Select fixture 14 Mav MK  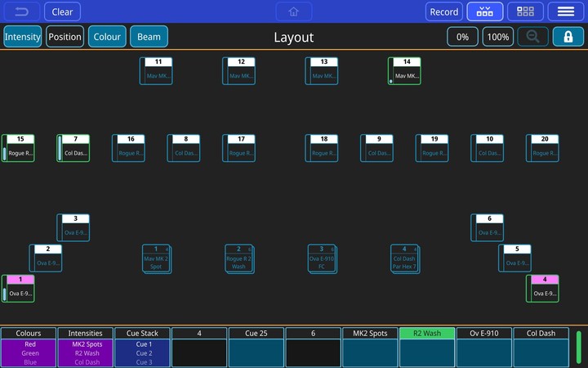point(404,71)
